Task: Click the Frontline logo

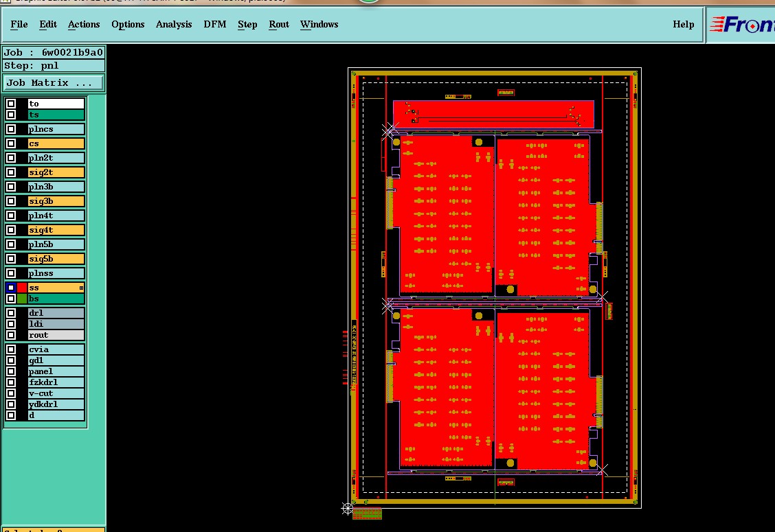Action: click(742, 24)
